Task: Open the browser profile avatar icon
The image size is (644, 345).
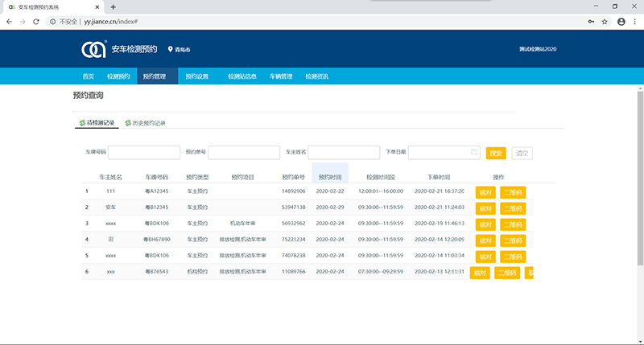Action: (621, 22)
